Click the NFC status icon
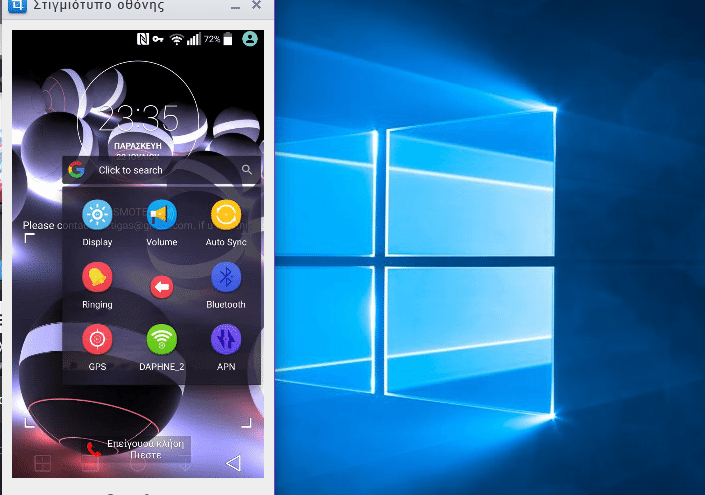 (143, 39)
